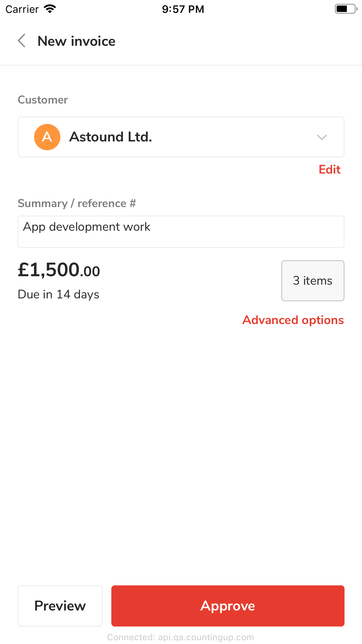The width and height of the screenshot is (362, 644).
Task: Select the Astound Ltd. customer name
Action: coord(111,137)
